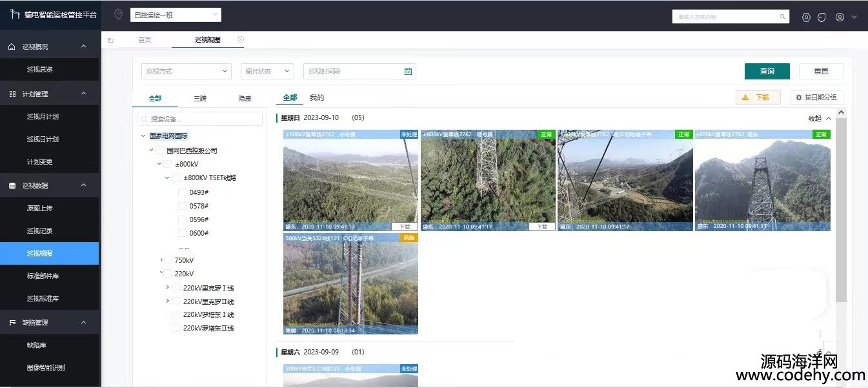Tick the 国网巴西控股公司 checkbox
Image resolution: width=868 pixels, height=388 pixels.
coord(159,150)
